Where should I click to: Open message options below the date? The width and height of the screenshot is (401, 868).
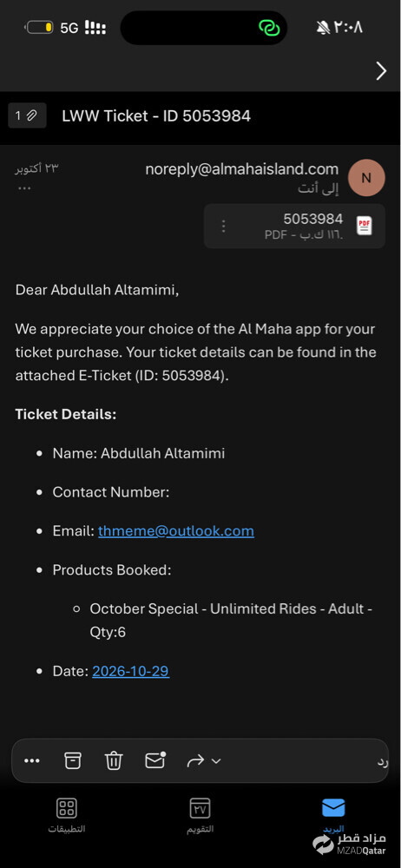pos(24,188)
